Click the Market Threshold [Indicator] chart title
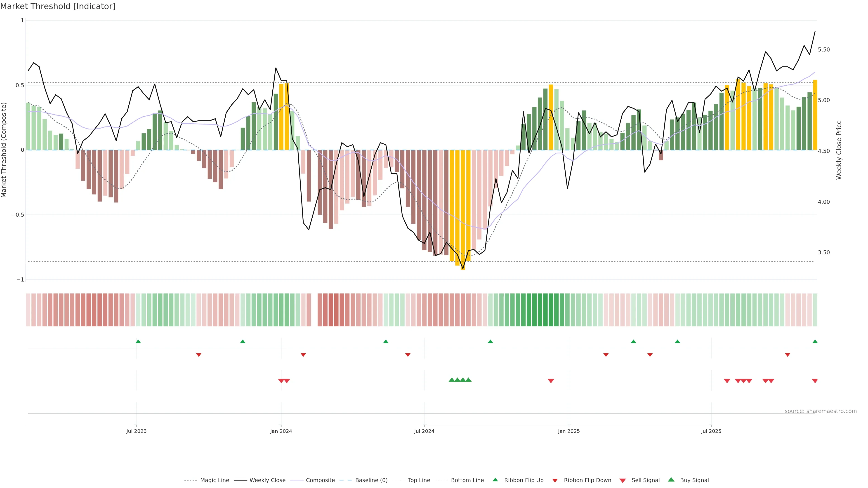 click(58, 6)
